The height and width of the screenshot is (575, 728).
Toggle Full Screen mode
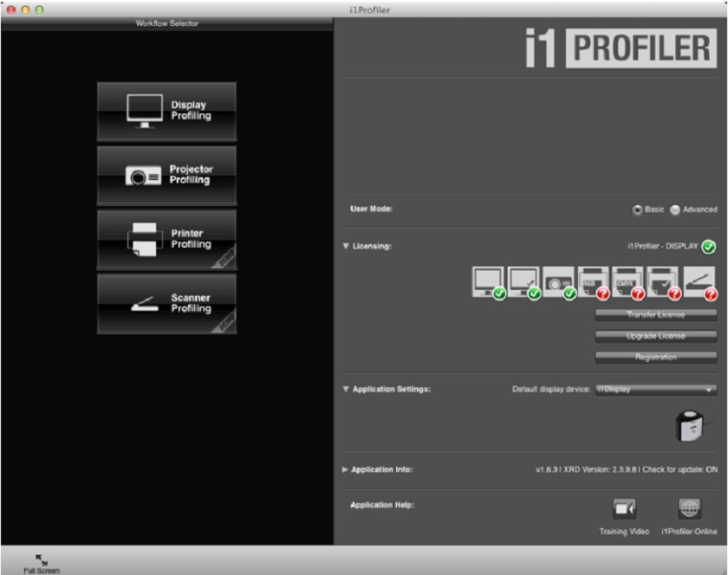tap(42, 564)
